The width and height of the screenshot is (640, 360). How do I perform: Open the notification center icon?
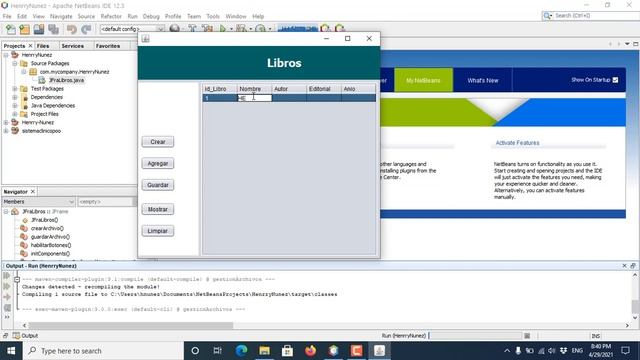click(x=625, y=351)
